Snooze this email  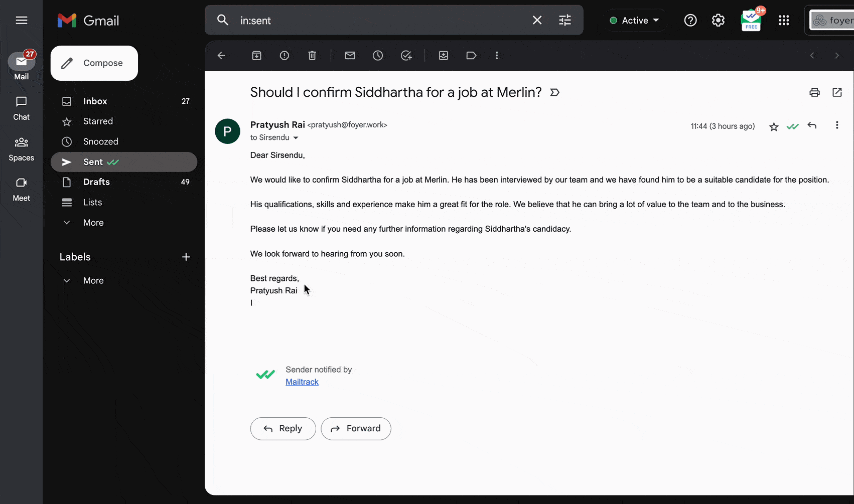(378, 56)
